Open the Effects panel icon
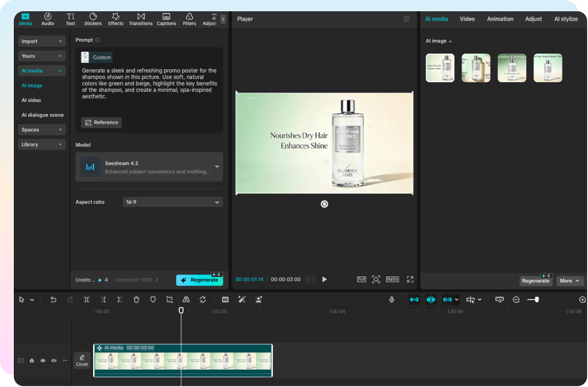Viewport: 588px width, 387px height. (x=116, y=19)
